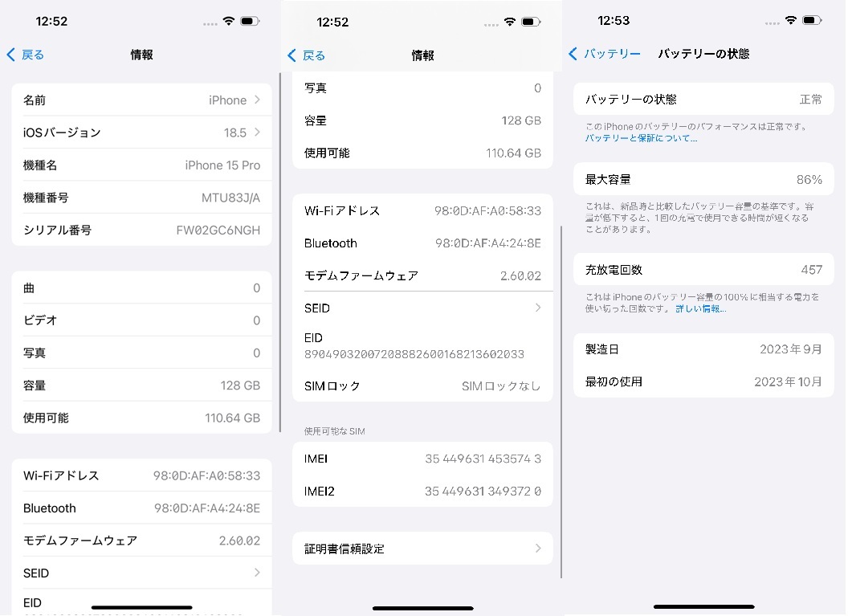Image resolution: width=848 pixels, height=616 pixels.
Task: Tap the 情報 title on the left screen
Action: tap(141, 55)
